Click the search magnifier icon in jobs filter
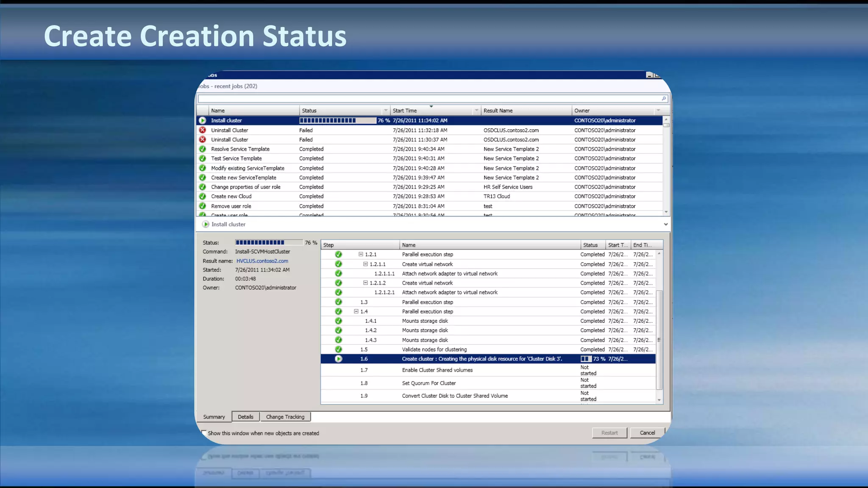 (664, 98)
